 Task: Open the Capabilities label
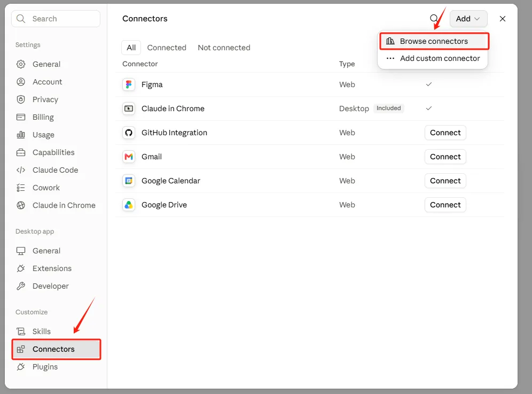pyautogui.click(x=53, y=152)
